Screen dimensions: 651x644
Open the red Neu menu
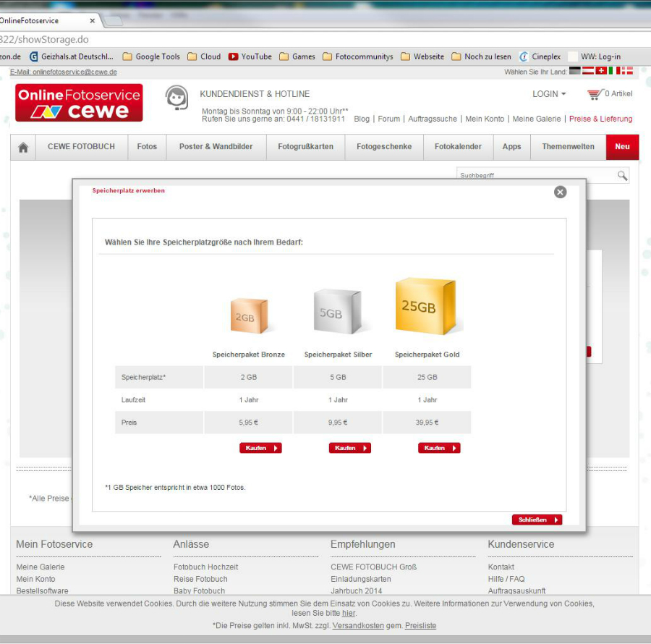tap(622, 147)
